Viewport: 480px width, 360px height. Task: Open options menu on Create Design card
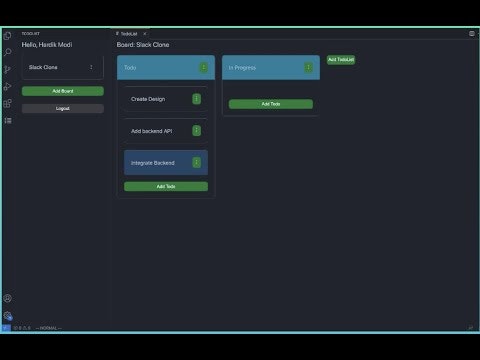pyautogui.click(x=196, y=99)
